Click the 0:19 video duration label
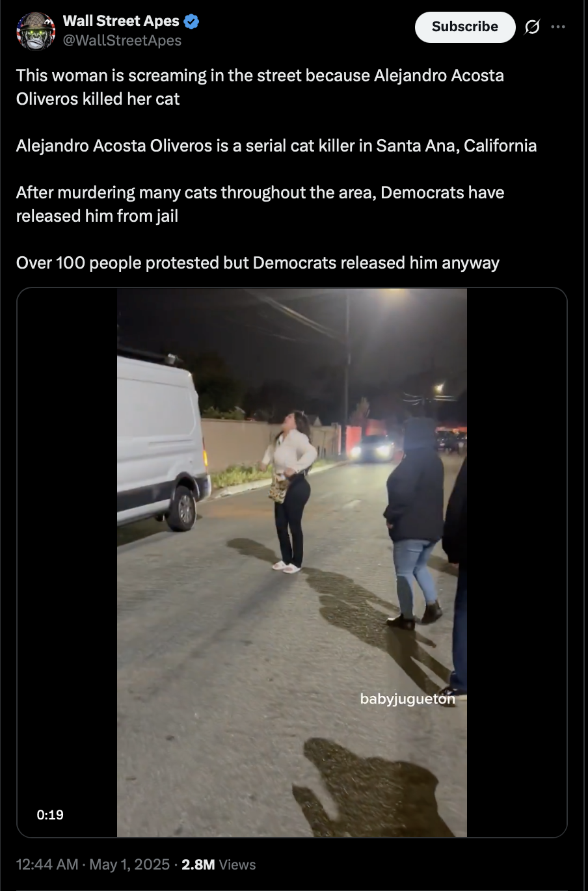The image size is (588, 891). (50, 814)
